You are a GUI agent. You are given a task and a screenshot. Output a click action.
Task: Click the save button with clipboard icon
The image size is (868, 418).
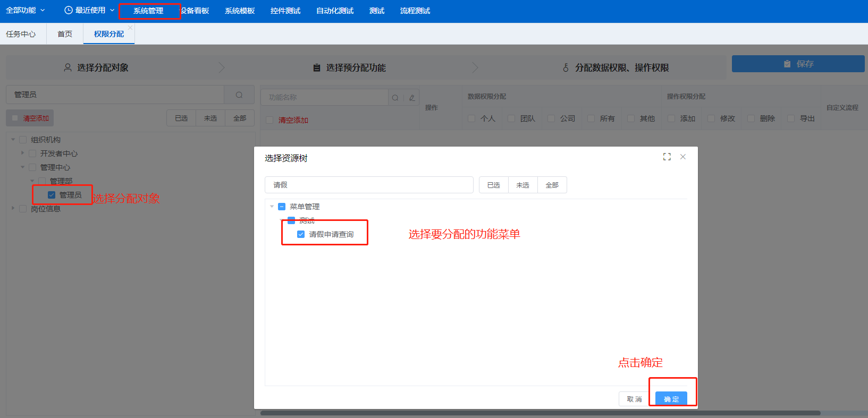pyautogui.click(x=798, y=64)
